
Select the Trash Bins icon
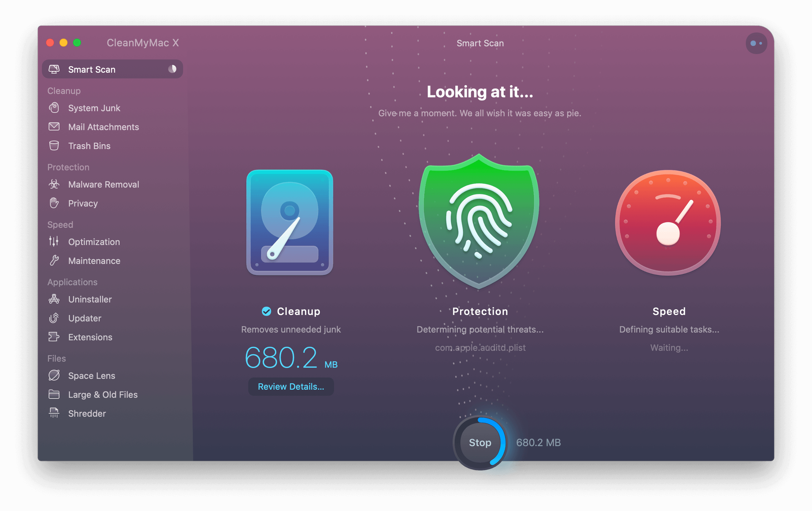54,146
